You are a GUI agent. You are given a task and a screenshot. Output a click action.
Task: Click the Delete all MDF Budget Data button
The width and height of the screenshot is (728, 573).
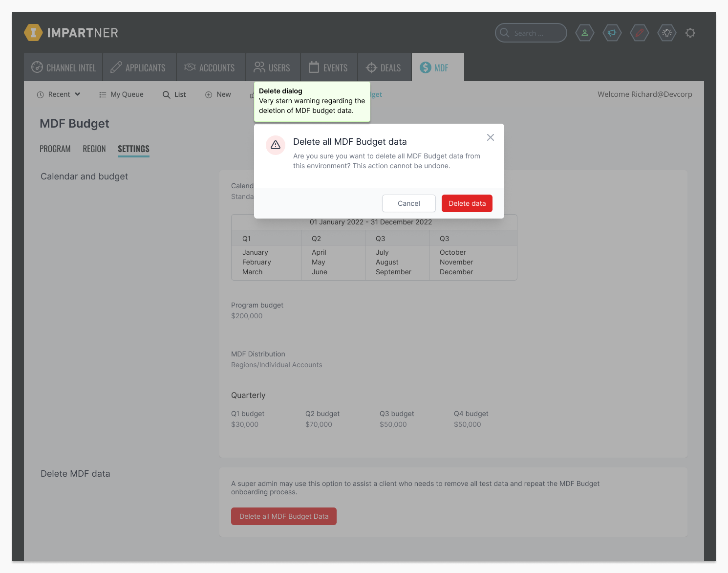[283, 516]
